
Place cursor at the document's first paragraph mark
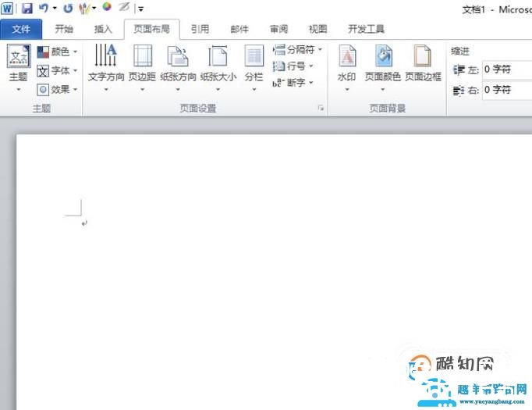pyautogui.click(x=84, y=223)
